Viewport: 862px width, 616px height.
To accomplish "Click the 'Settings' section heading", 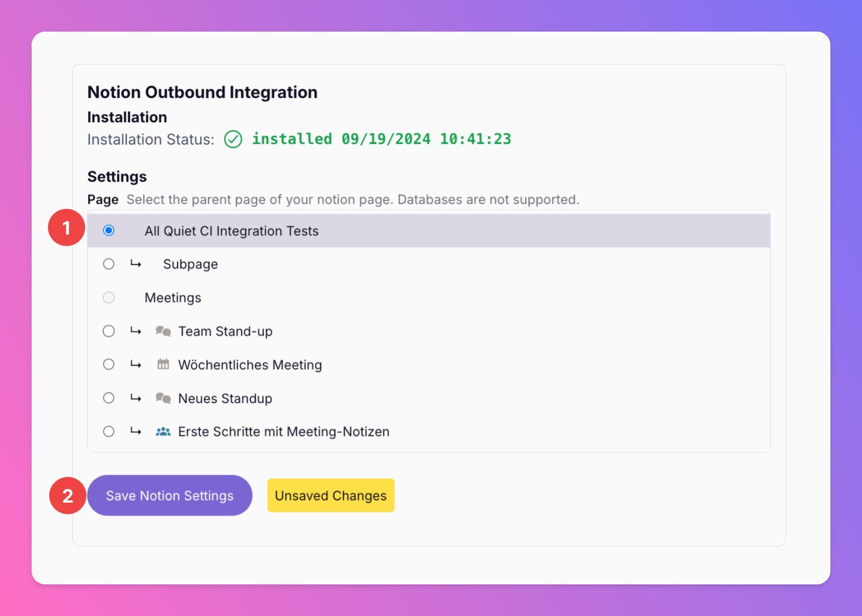I will pyautogui.click(x=117, y=177).
